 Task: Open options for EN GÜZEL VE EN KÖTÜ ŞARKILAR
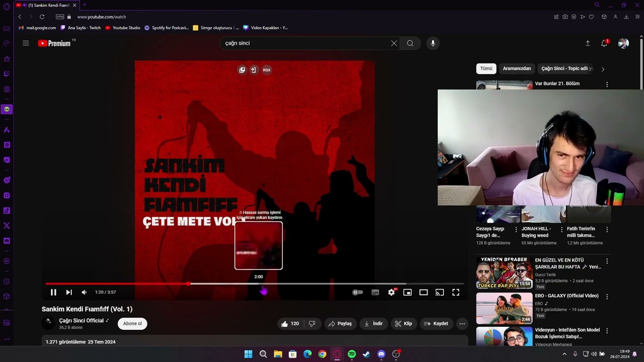(x=607, y=261)
